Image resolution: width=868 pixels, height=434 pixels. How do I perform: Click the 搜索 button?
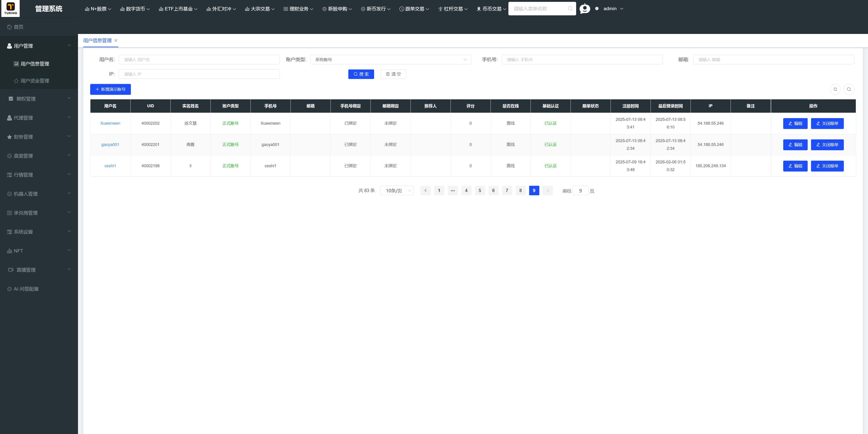pyautogui.click(x=361, y=74)
